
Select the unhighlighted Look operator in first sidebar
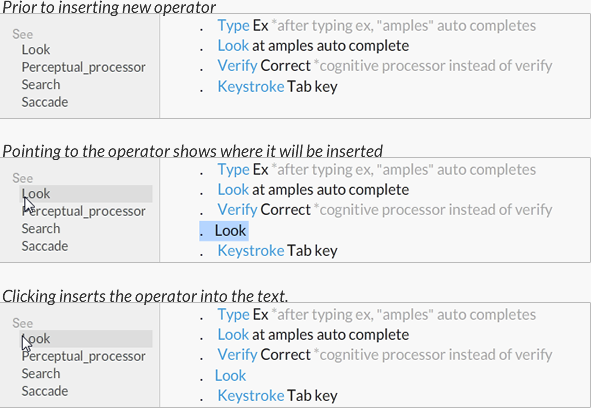tap(36, 49)
